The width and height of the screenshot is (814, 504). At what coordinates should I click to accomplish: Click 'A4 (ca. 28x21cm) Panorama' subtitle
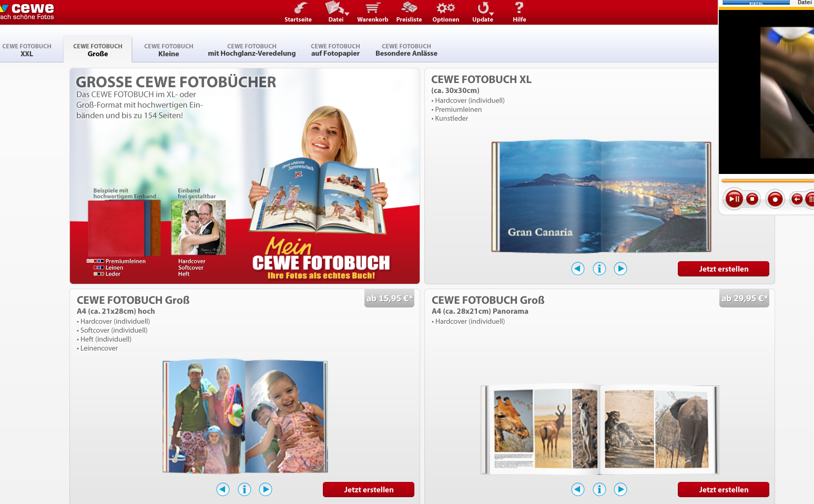(480, 311)
